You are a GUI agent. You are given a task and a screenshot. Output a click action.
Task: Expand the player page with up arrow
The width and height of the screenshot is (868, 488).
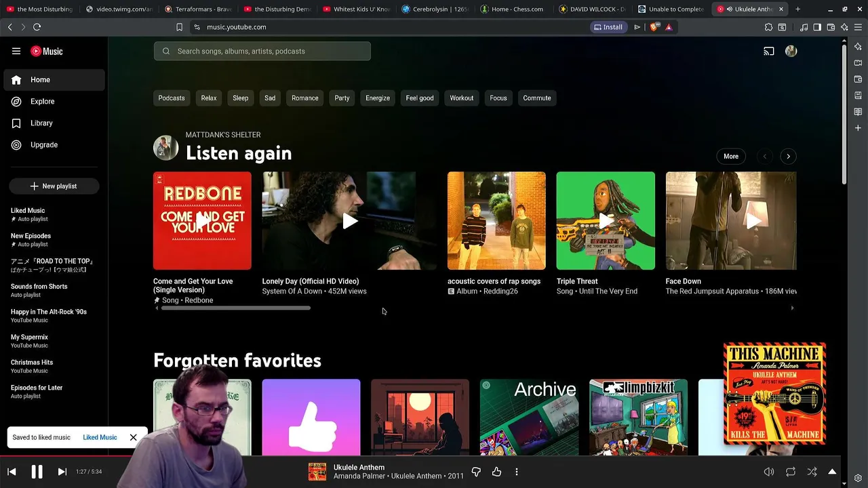832,472
